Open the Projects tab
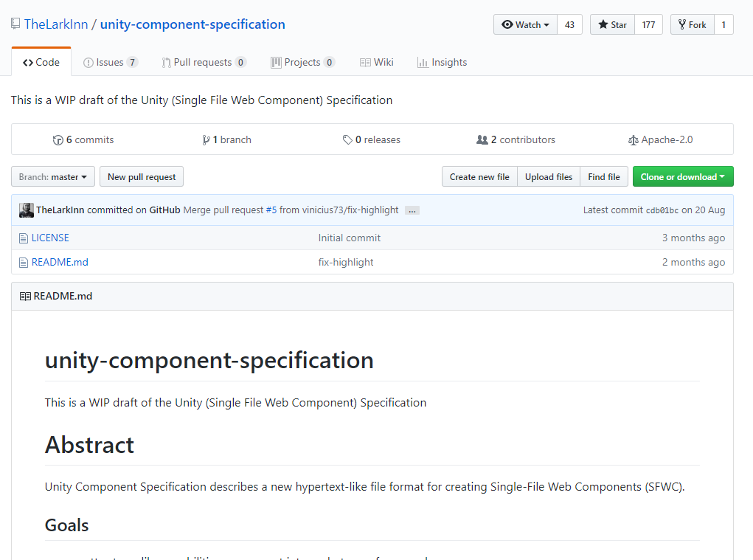753x560 pixels. (x=302, y=62)
